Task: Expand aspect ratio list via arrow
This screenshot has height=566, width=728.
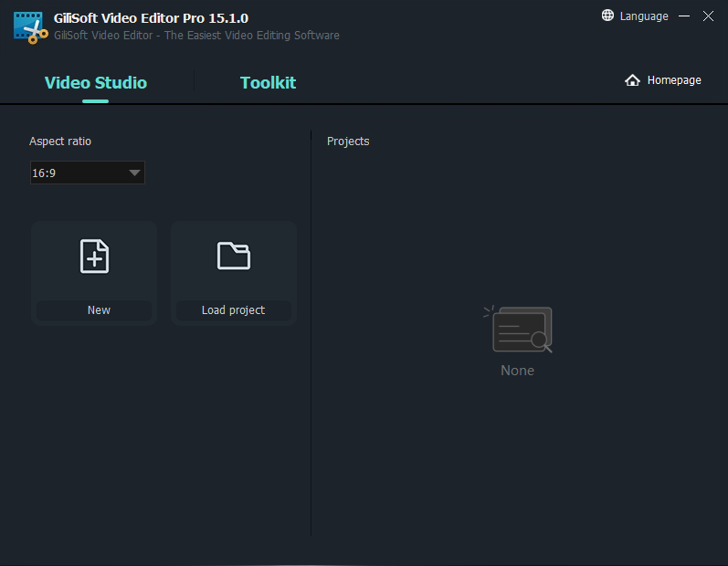Action: point(134,173)
